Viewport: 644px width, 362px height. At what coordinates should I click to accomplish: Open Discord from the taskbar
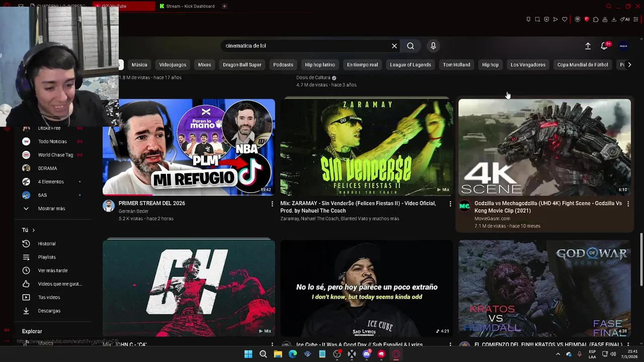coord(367,354)
